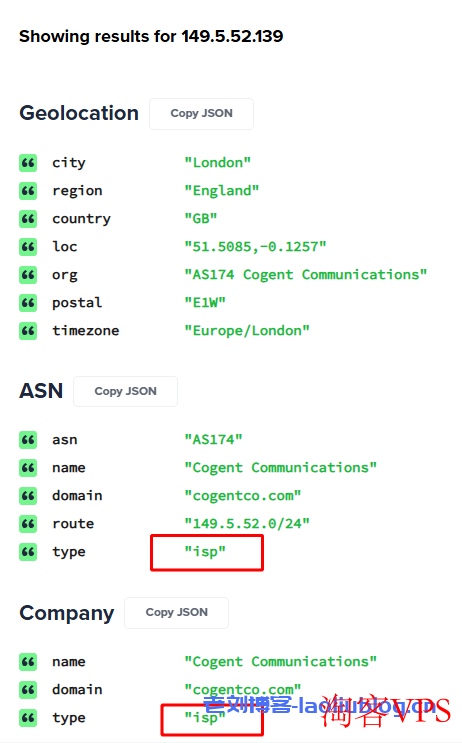Select the quote icon for loc row
462x743 pixels.
tap(28, 247)
